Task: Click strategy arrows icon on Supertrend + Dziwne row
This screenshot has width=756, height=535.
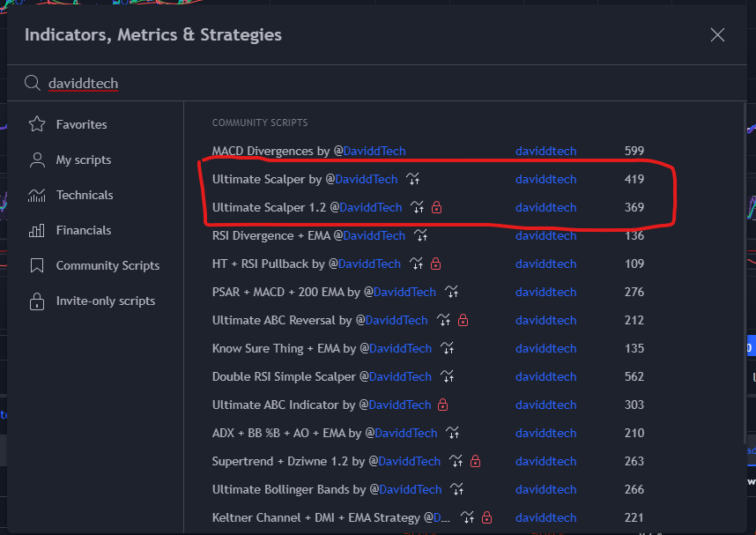Action: point(456,461)
